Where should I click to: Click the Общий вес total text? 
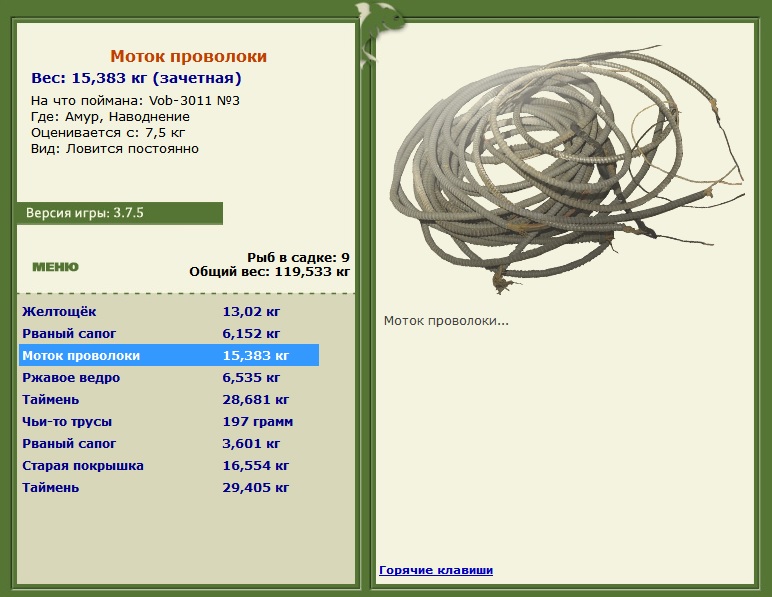(x=269, y=272)
